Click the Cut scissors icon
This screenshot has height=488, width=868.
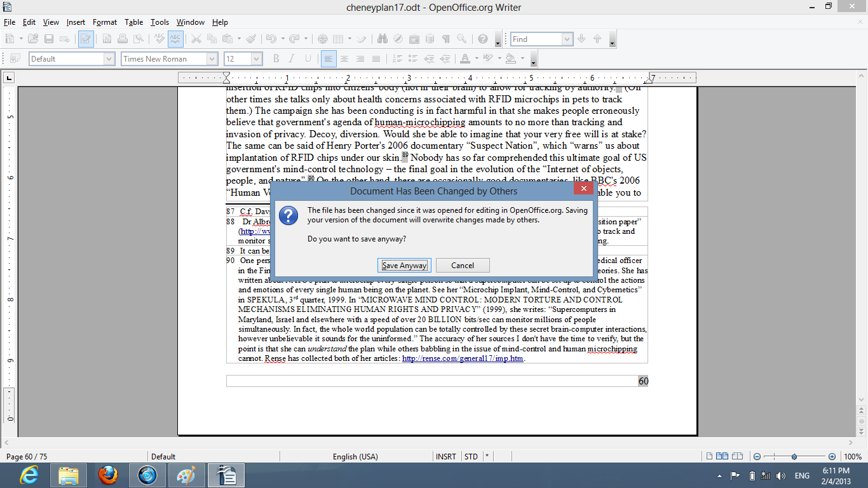(x=196, y=39)
